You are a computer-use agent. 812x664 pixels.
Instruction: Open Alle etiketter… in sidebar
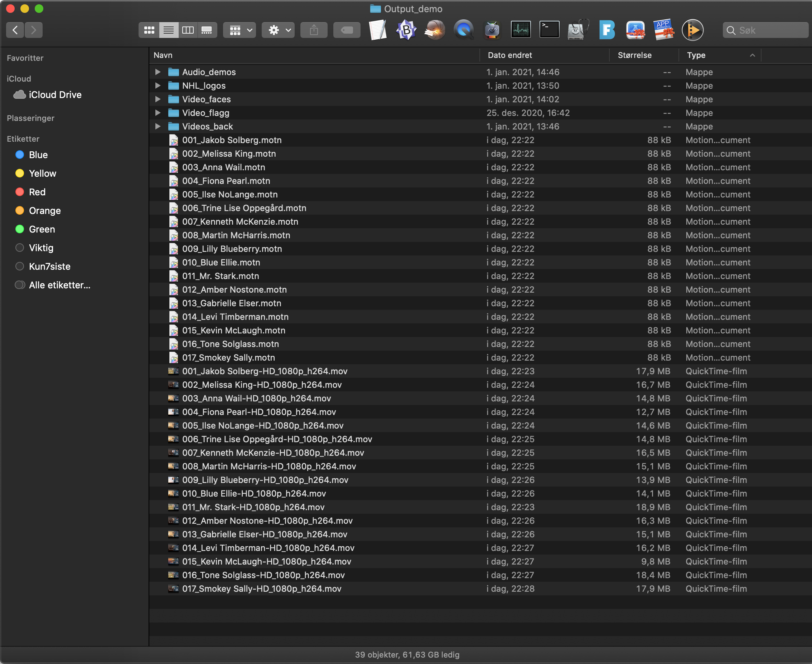click(52, 285)
